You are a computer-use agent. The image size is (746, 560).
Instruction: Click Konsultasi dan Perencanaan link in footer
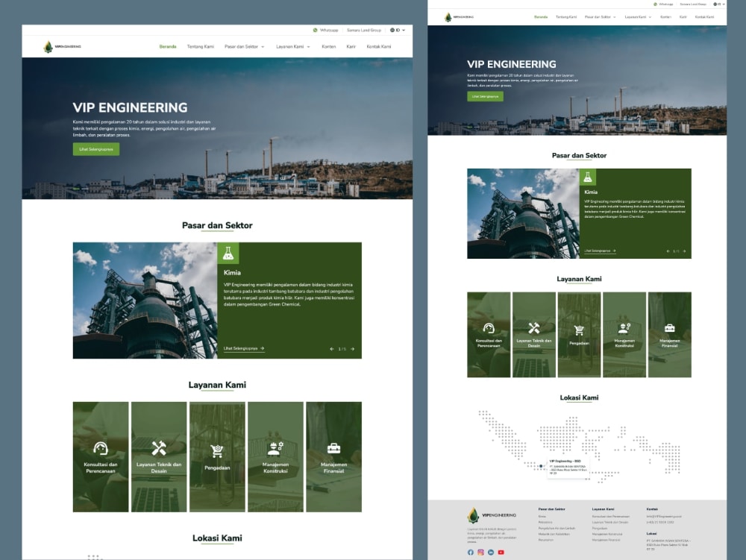(x=610, y=516)
